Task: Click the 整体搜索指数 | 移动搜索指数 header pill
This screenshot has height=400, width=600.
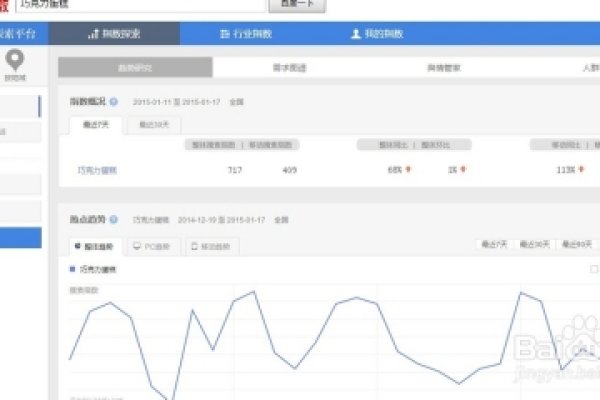Action: (242, 145)
